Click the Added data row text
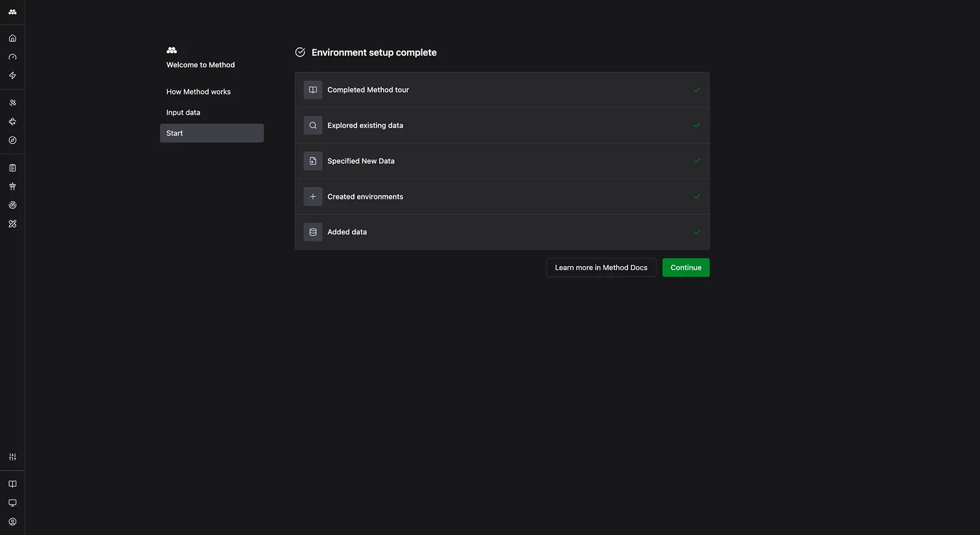This screenshot has height=535, width=980. click(347, 232)
